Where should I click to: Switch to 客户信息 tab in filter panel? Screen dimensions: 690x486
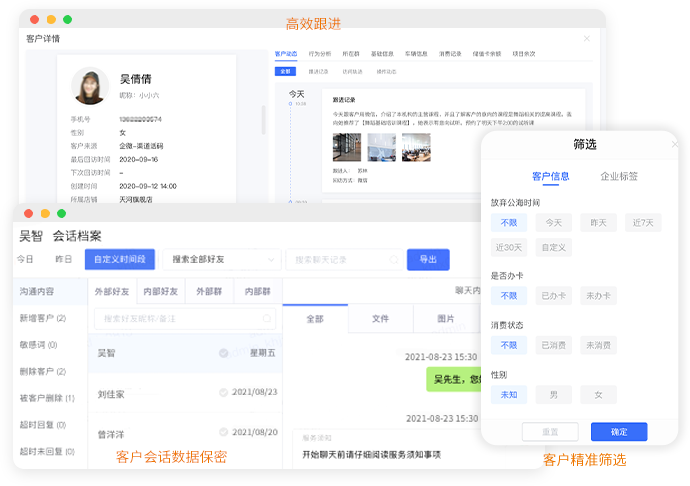point(551,177)
